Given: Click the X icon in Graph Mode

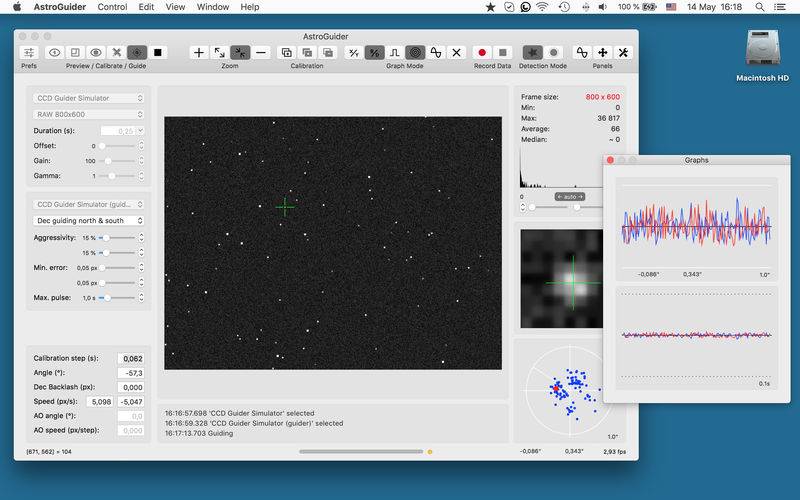Looking at the screenshot, I should (456, 53).
